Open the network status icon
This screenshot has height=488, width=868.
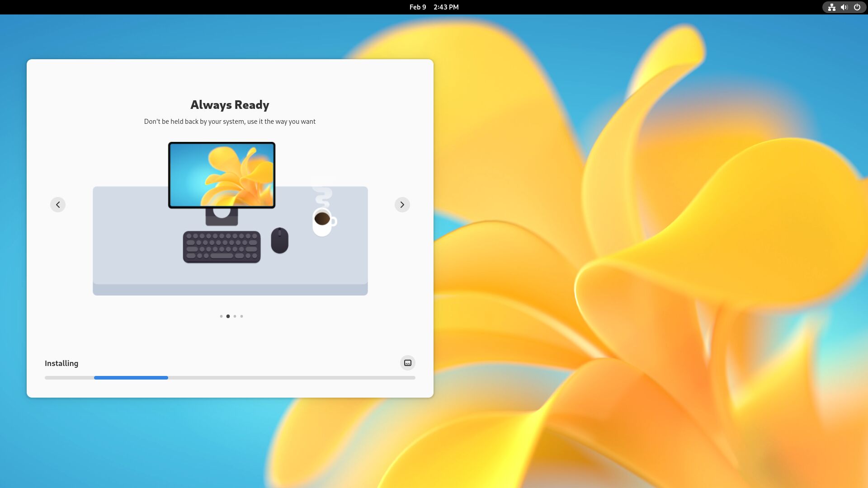click(831, 7)
